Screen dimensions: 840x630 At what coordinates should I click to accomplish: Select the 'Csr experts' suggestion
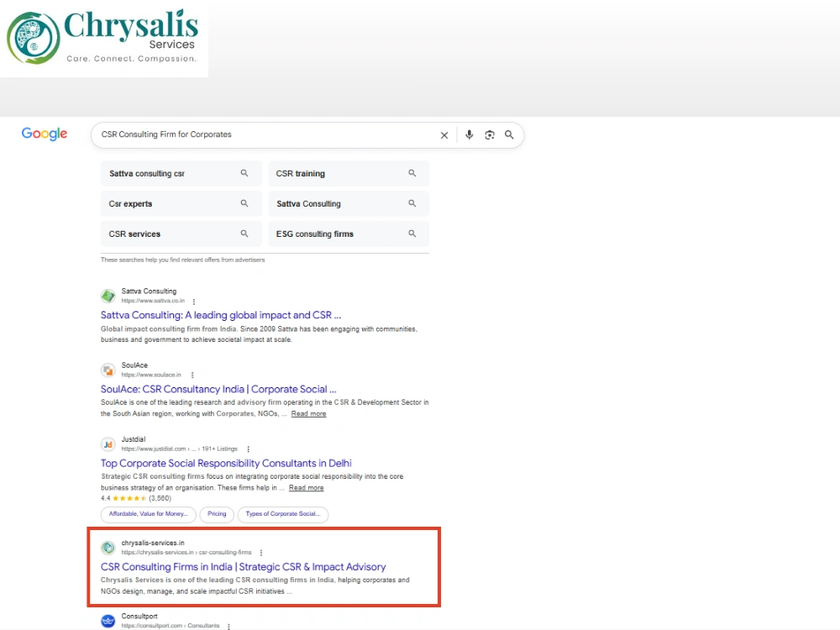(181, 203)
